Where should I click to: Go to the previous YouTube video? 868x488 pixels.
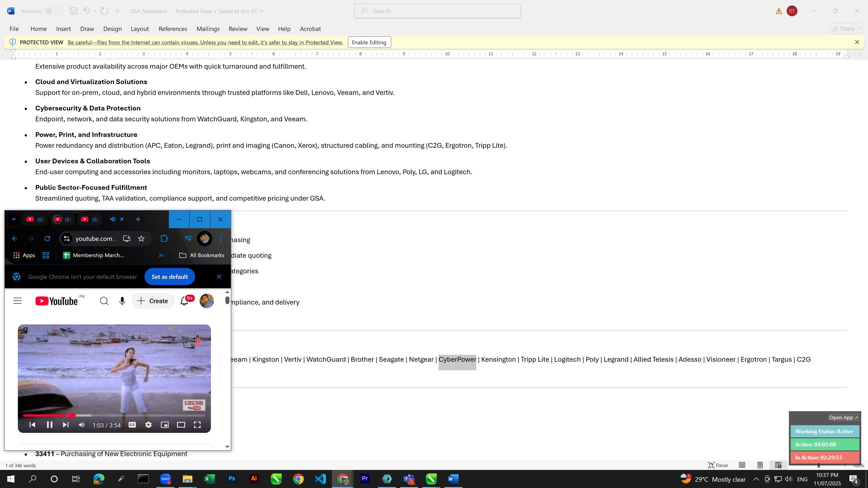coord(32,425)
